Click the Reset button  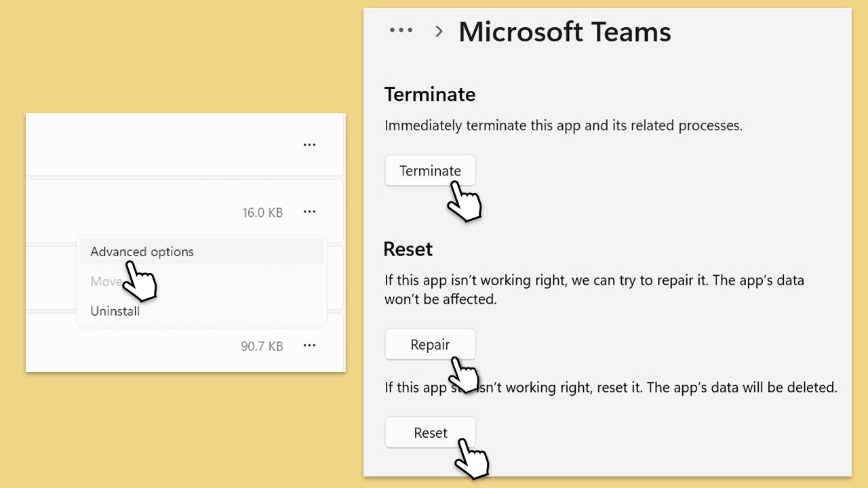click(x=430, y=432)
